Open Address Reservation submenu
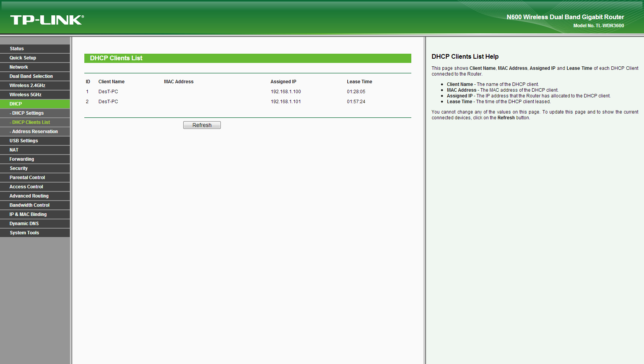 coord(35,132)
